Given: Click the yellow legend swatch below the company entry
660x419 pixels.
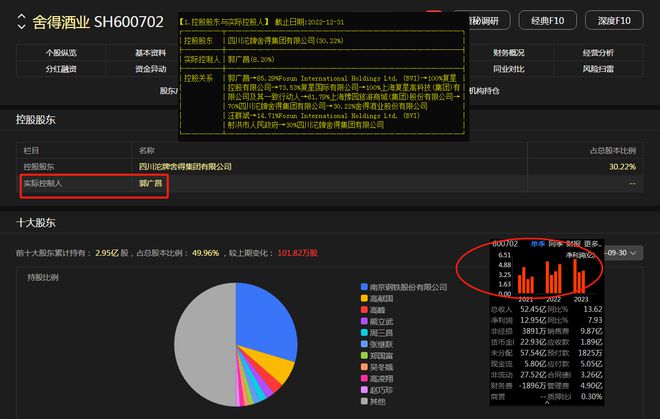Looking at the screenshot, I should (x=365, y=298).
